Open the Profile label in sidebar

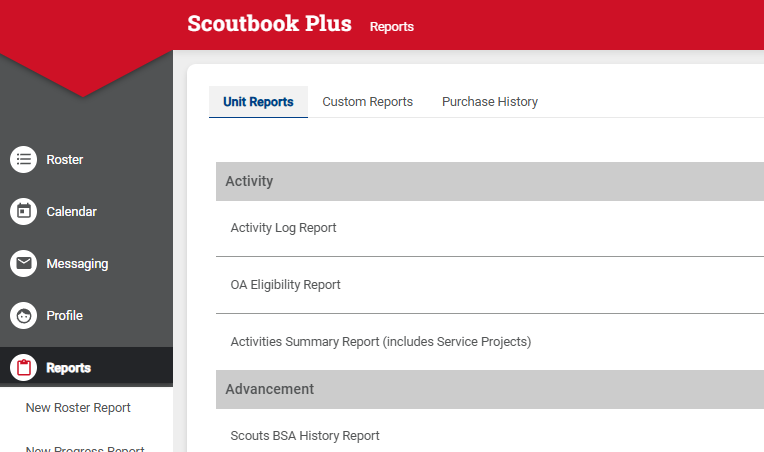click(65, 316)
